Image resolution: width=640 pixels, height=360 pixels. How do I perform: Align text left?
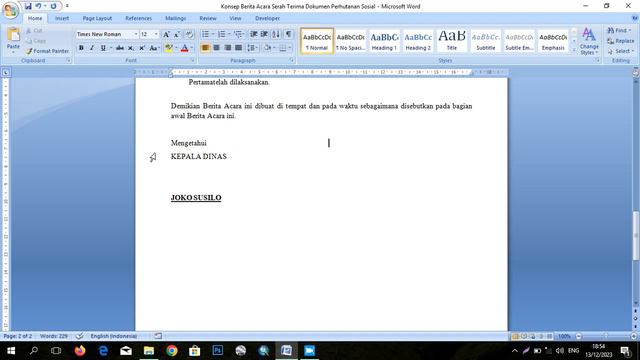tap(205, 48)
